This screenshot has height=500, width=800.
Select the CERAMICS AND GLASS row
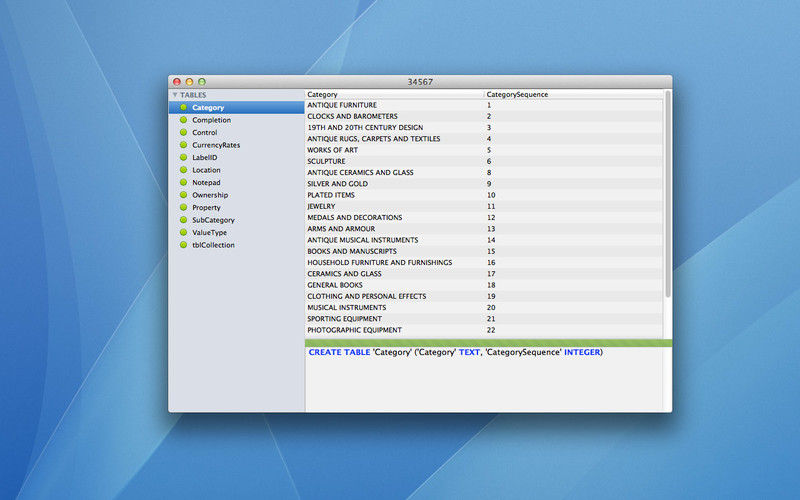pos(484,273)
